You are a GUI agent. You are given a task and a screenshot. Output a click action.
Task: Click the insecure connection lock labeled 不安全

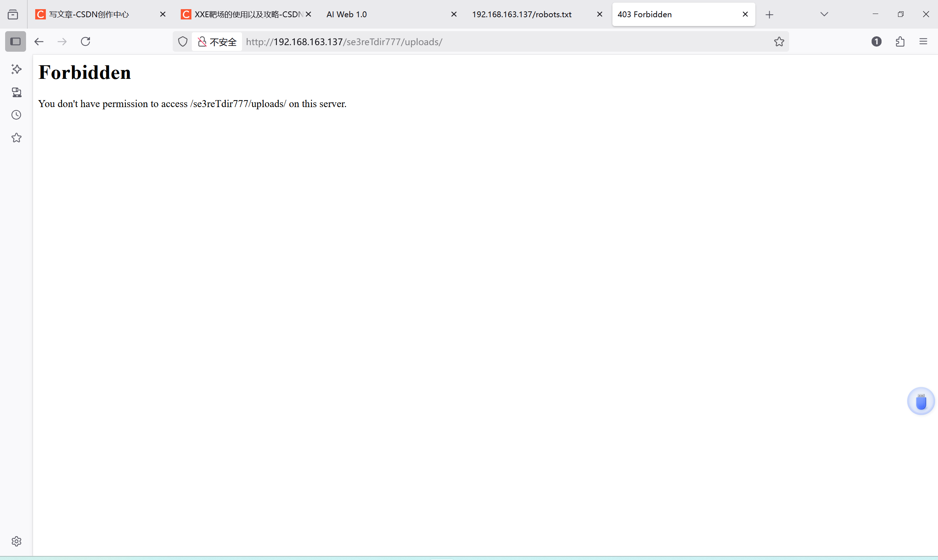click(x=216, y=41)
